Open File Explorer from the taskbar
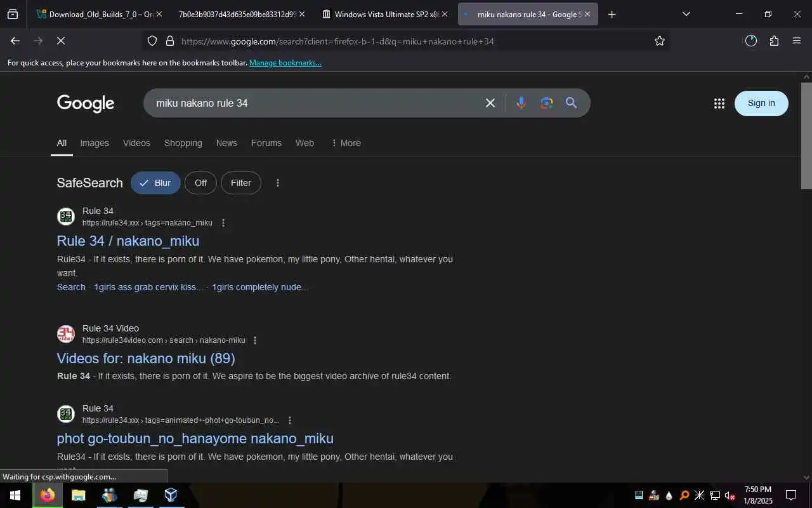Screen dimensions: 812x508 78,495
